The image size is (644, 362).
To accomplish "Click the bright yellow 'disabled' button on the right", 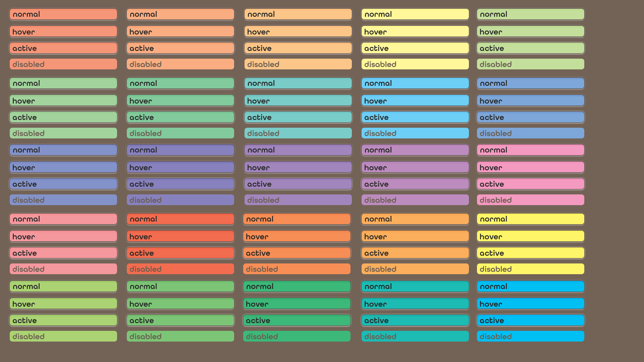I will (x=530, y=269).
